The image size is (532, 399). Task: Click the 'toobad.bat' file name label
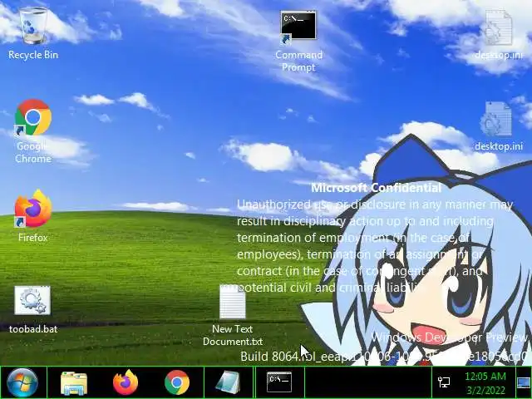(x=33, y=329)
